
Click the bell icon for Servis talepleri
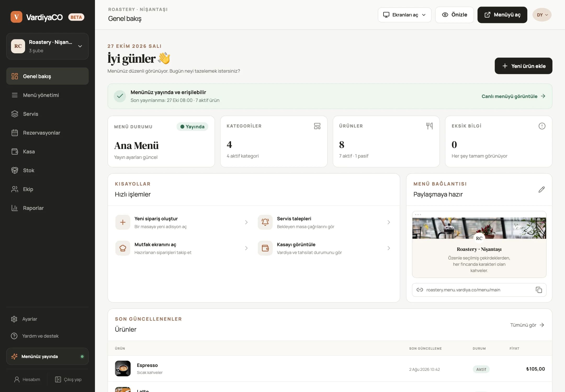click(x=265, y=222)
